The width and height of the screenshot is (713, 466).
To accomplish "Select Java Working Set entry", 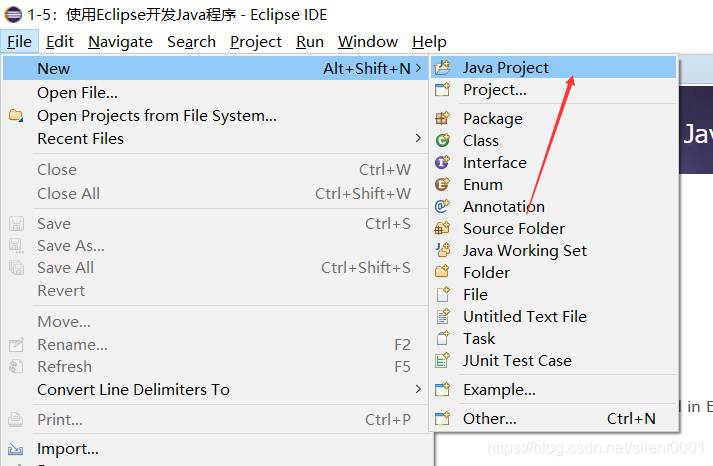I will pyautogui.click(x=553, y=251).
